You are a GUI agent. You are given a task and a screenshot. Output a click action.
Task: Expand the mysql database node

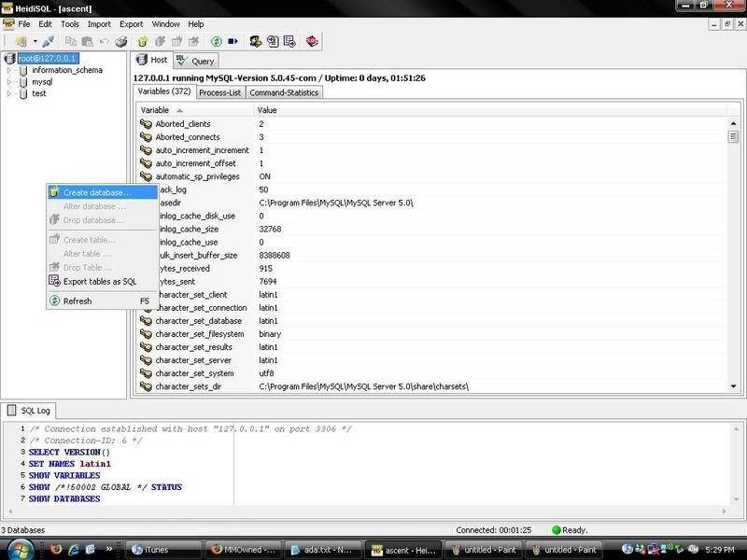8,82
